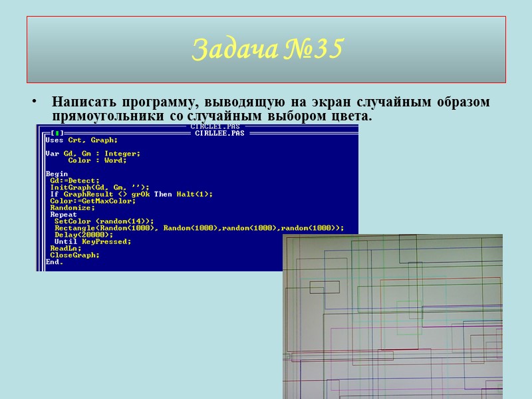Select the CloseGraph statement
The height and width of the screenshot is (399, 532).
73,255
